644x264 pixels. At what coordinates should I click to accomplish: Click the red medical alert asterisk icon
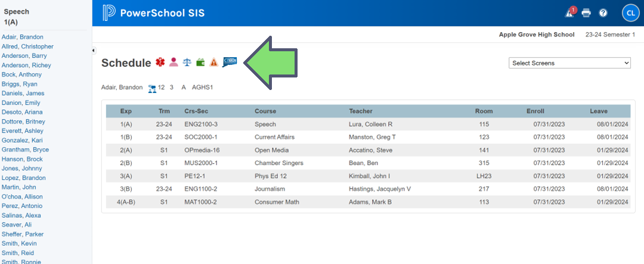[160, 62]
